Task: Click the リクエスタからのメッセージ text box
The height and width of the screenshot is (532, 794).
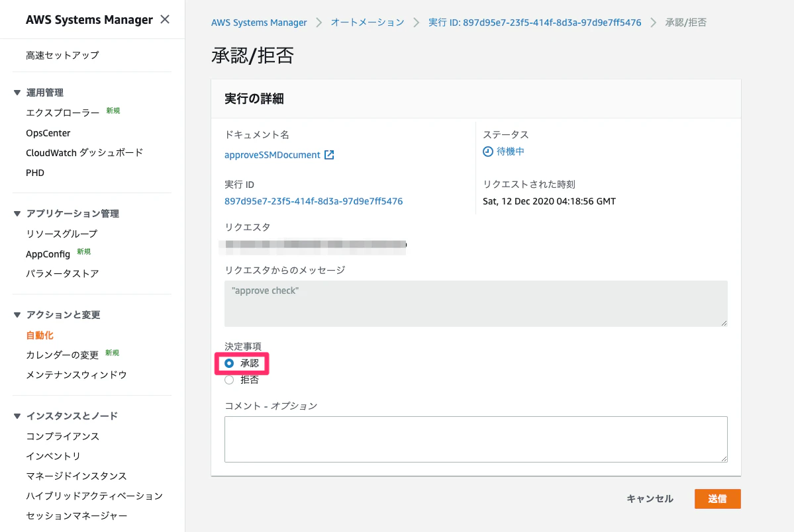Action: pos(476,304)
